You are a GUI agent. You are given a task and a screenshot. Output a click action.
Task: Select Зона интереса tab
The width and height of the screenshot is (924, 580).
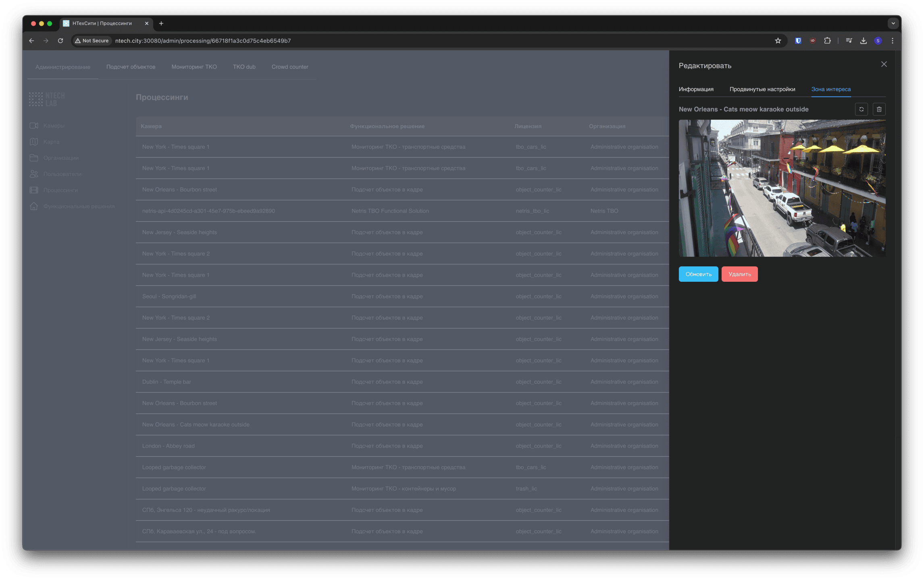tap(830, 89)
